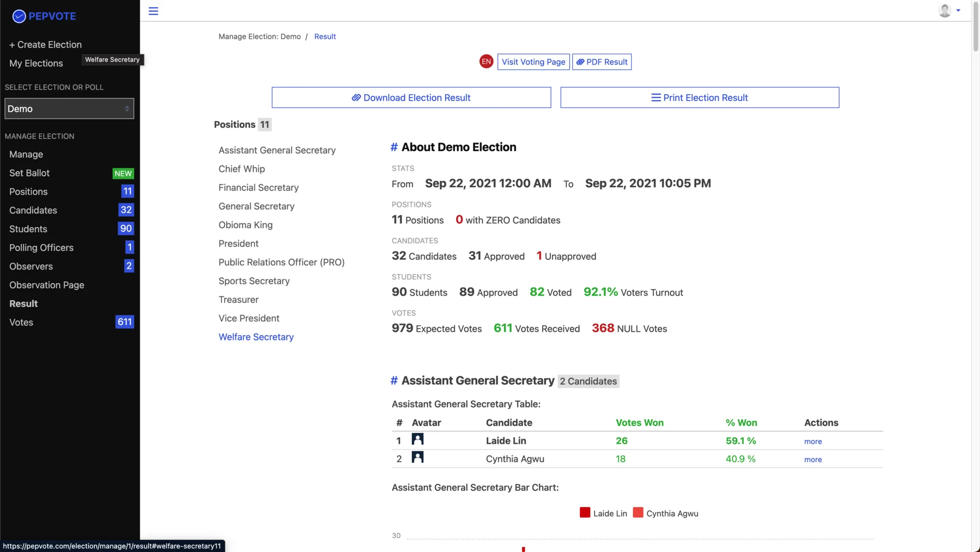980x552 pixels.
Task: Toggle Laide Lin legend swatch
Action: [x=585, y=513]
